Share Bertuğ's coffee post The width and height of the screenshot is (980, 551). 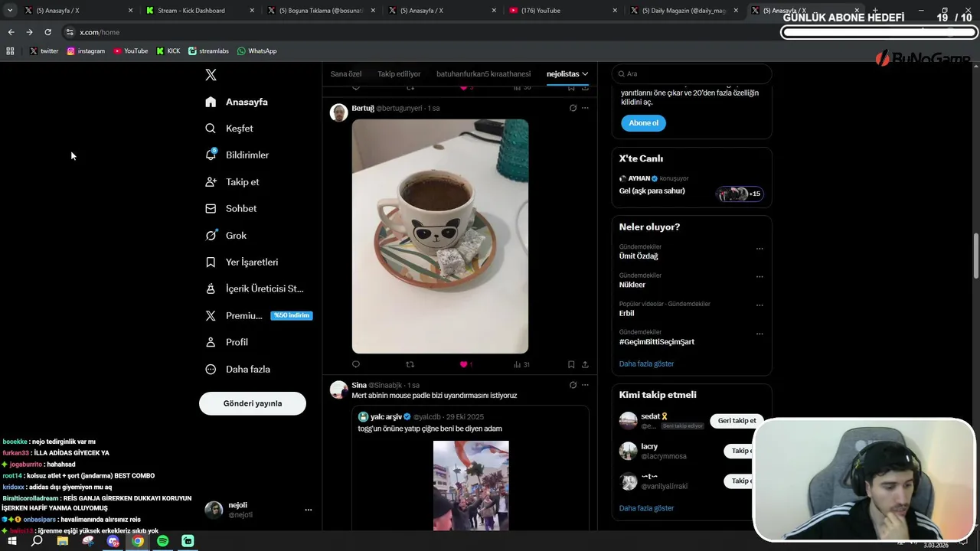[585, 364]
